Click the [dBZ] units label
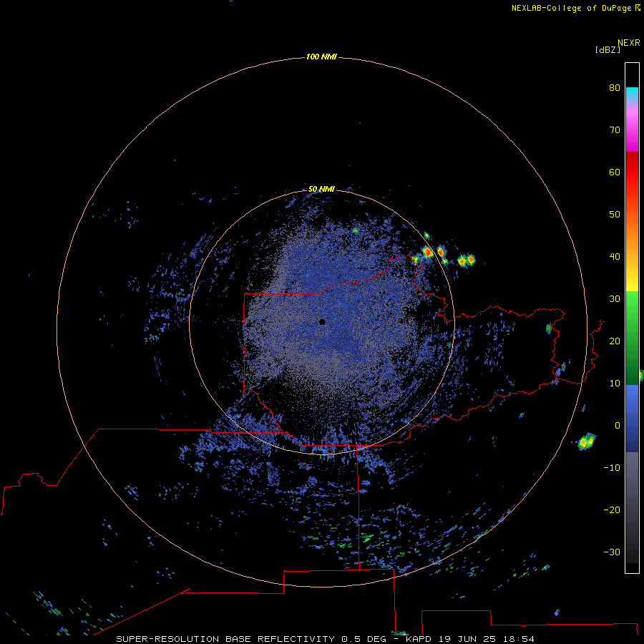644x644 pixels. click(x=608, y=49)
